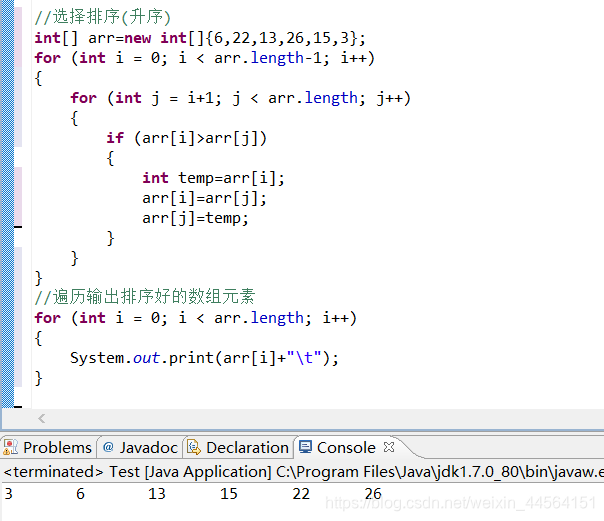Click the line int temp=arr[i];
Screen dimensions: 604x521
coord(213,178)
